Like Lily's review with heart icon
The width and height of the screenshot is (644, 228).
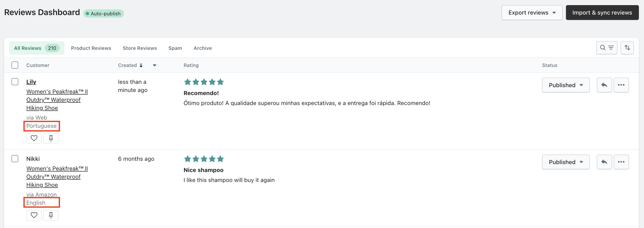pos(34,138)
